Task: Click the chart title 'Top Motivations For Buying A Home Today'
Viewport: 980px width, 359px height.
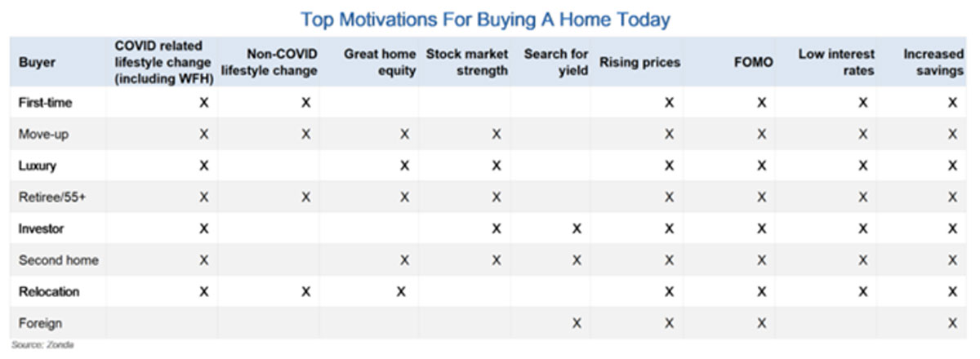Action: [485, 18]
